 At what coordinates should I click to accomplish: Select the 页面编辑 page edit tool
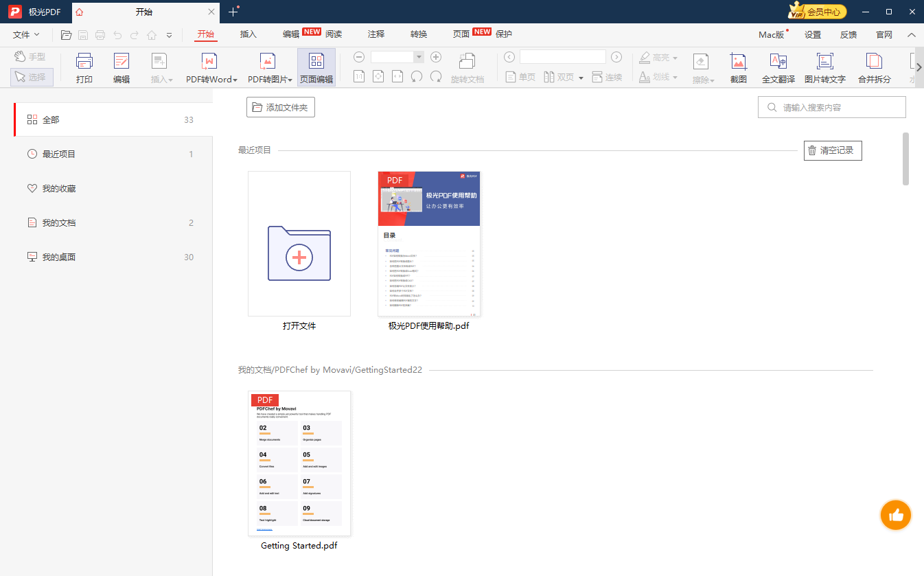coord(316,68)
